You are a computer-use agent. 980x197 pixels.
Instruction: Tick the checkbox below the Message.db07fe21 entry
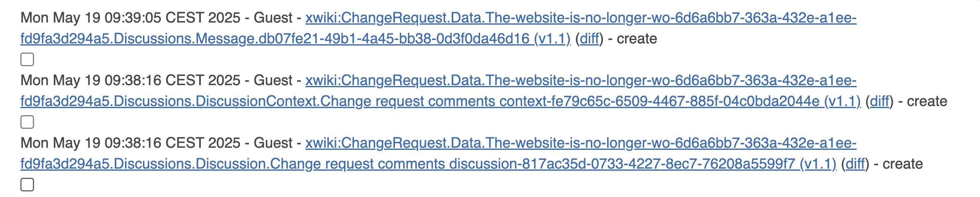27,60
